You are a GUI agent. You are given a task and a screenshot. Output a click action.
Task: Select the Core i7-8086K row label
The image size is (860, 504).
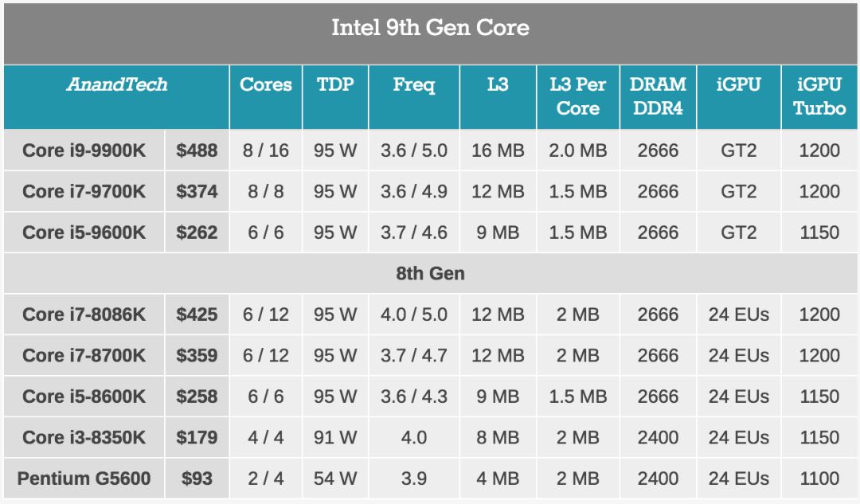tap(84, 315)
